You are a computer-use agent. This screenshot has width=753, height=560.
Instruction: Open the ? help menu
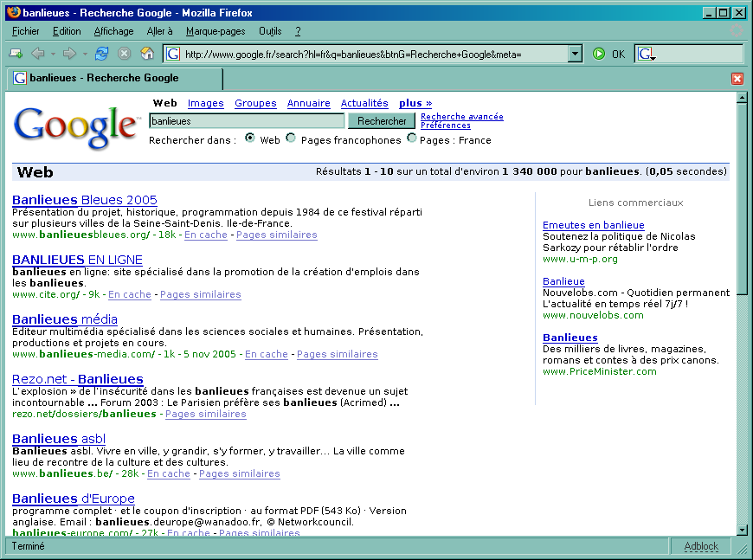pyautogui.click(x=298, y=31)
